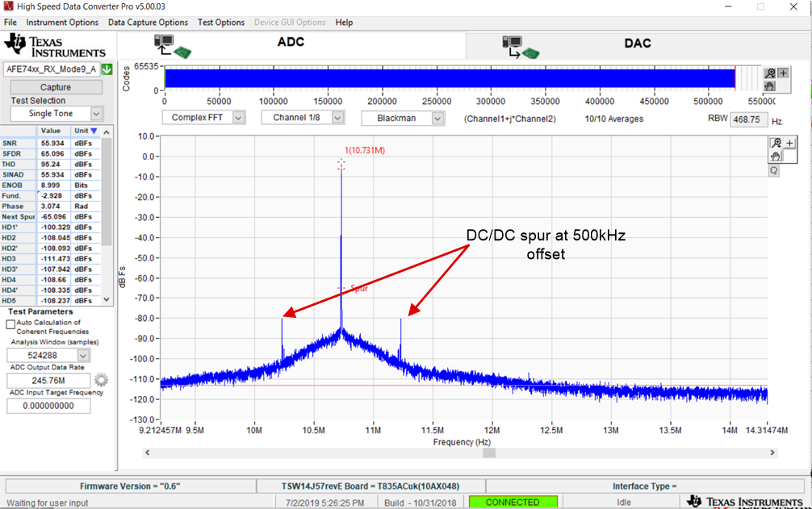
Task: Open the Channel 1/8 dropdown
Action: pos(337,118)
